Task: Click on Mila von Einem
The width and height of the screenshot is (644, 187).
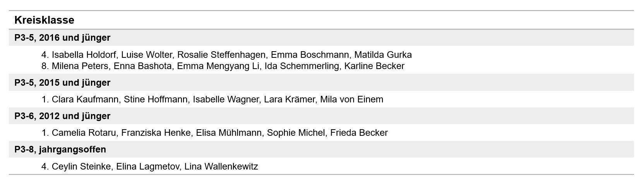Action: click(351, 99)
